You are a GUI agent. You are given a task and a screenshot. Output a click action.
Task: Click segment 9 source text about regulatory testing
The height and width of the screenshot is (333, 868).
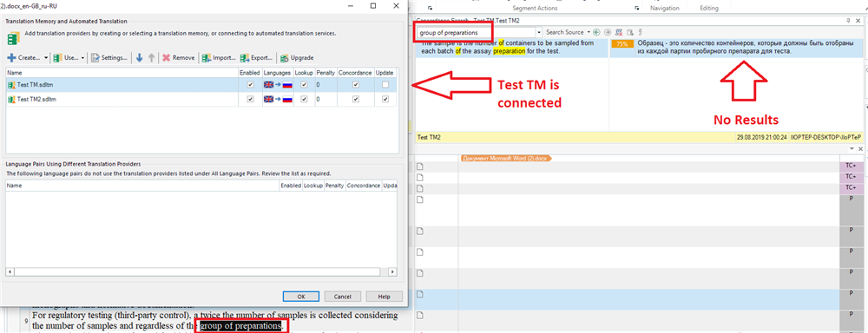point(214,320)
